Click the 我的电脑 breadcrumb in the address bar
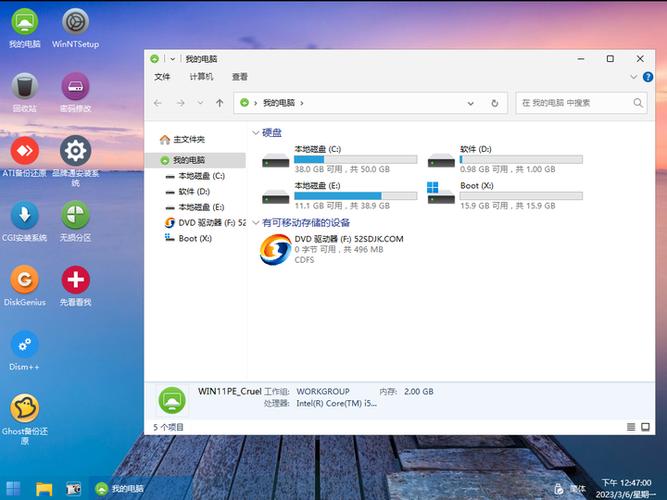 click(279, 103)
